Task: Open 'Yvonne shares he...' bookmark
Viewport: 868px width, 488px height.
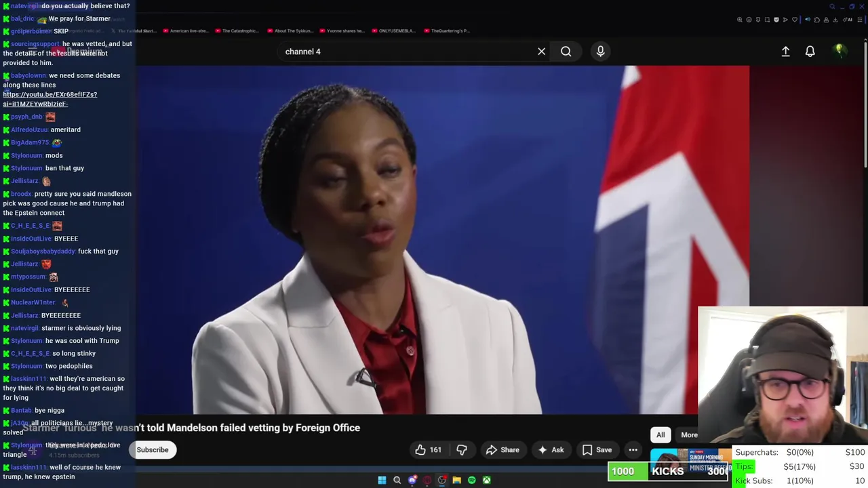Action: (x=342, y=30)
